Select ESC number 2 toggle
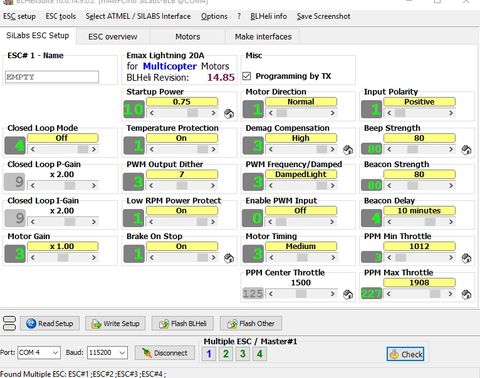Image resolution: width=480 pixels, height=378 pixels. pyautogui.click(x=226, y=354)
